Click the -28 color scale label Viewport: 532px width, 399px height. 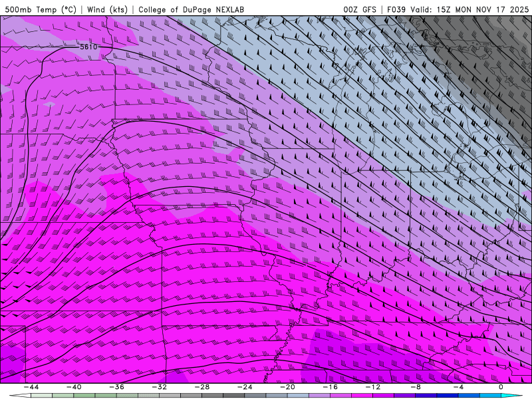tap(202, 387)
